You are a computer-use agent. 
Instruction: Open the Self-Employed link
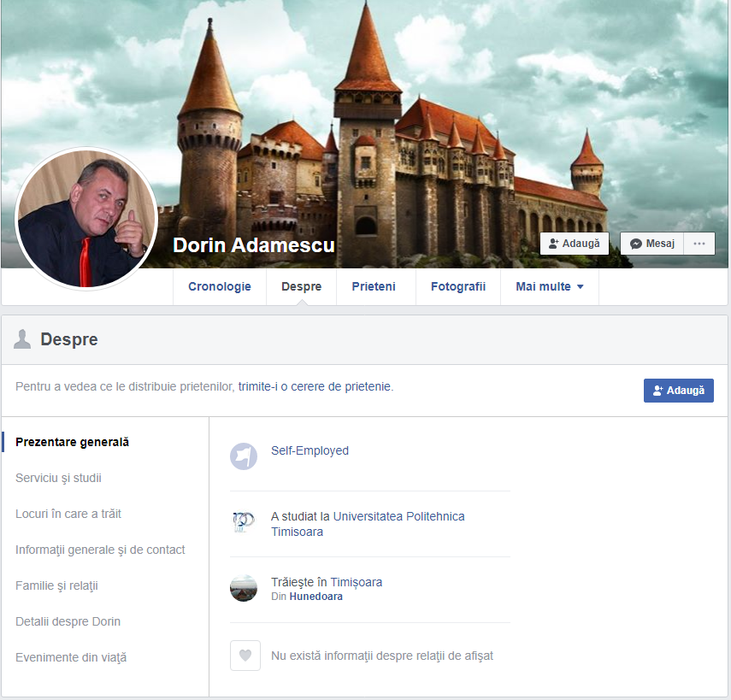coord(309,450)
